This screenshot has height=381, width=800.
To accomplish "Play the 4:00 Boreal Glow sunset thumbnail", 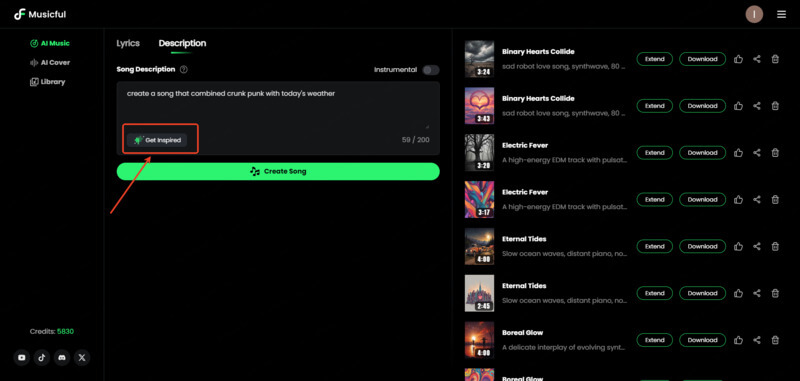I will 479,340.
